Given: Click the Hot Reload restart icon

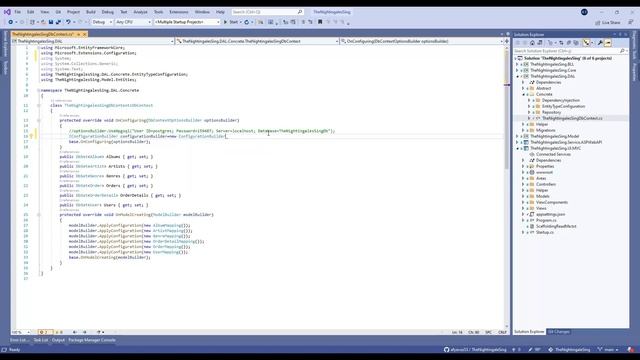Looking at the screenshot, I should pyautogui.click(x=247, y=22).
